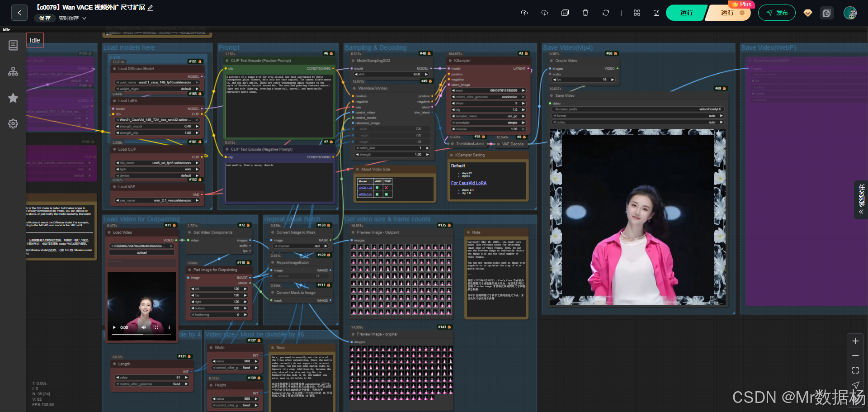868x412 pixels.
Task: Click the globe layers icon near the avatar
Action: click(x=826, y=13)
